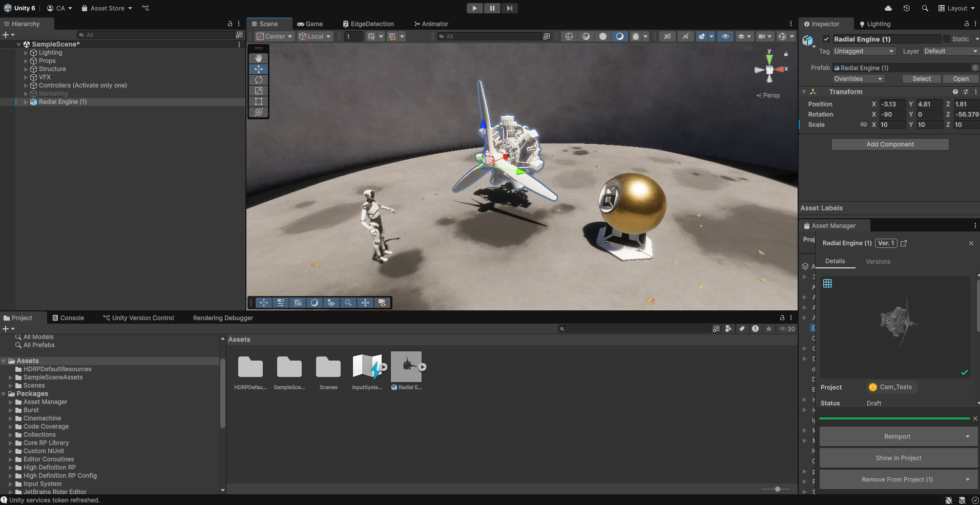The width and height of the screenshot is (980, 505).
Task: Click Position X input field
Action: click(x=893, y=104)
